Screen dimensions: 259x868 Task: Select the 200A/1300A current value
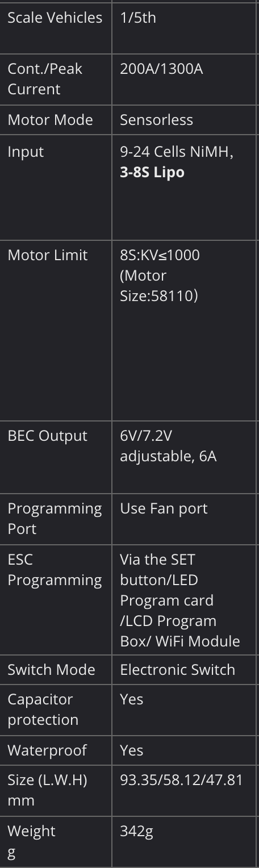pyautogui.click(x=161, y=69)
